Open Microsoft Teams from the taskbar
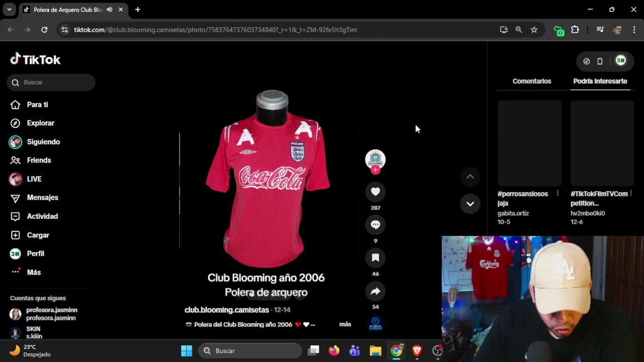 [355, 350]
